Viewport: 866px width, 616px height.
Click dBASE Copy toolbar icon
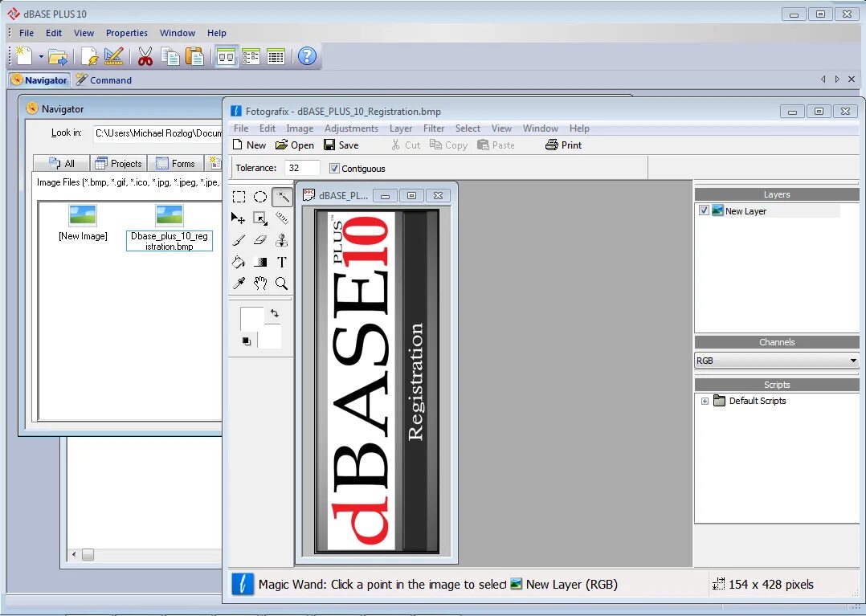[x=170, y=56]
